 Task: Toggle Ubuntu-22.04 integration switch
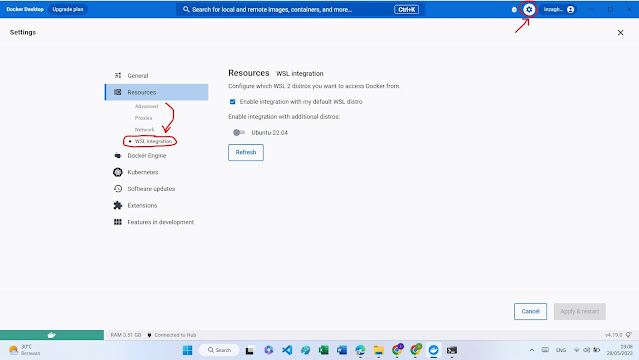pos(239,133)
